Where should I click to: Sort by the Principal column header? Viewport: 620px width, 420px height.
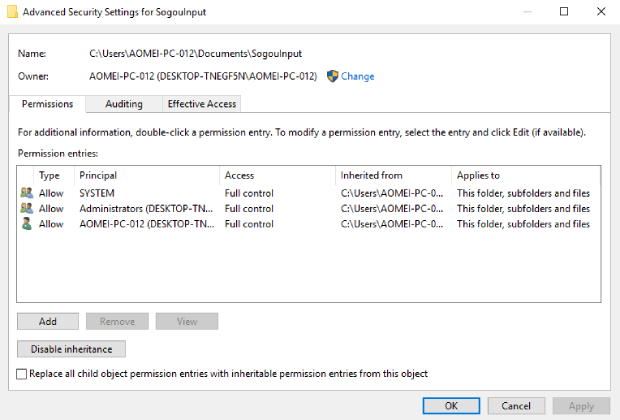tap(146, 175)
